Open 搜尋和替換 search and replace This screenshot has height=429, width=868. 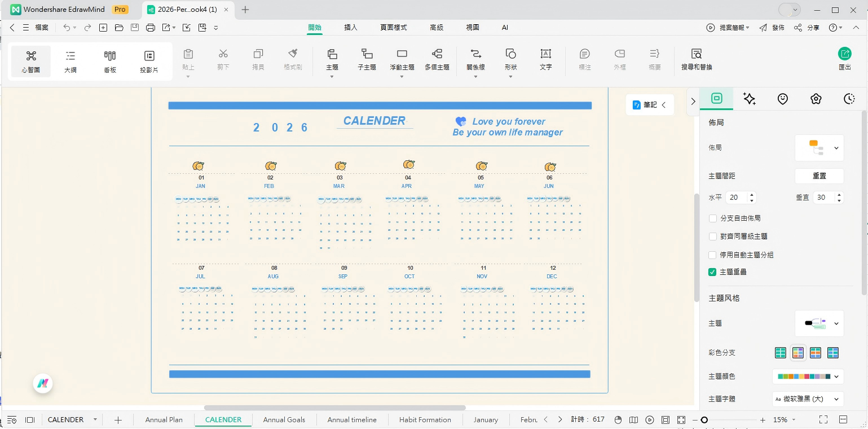(x=697, y=59)
